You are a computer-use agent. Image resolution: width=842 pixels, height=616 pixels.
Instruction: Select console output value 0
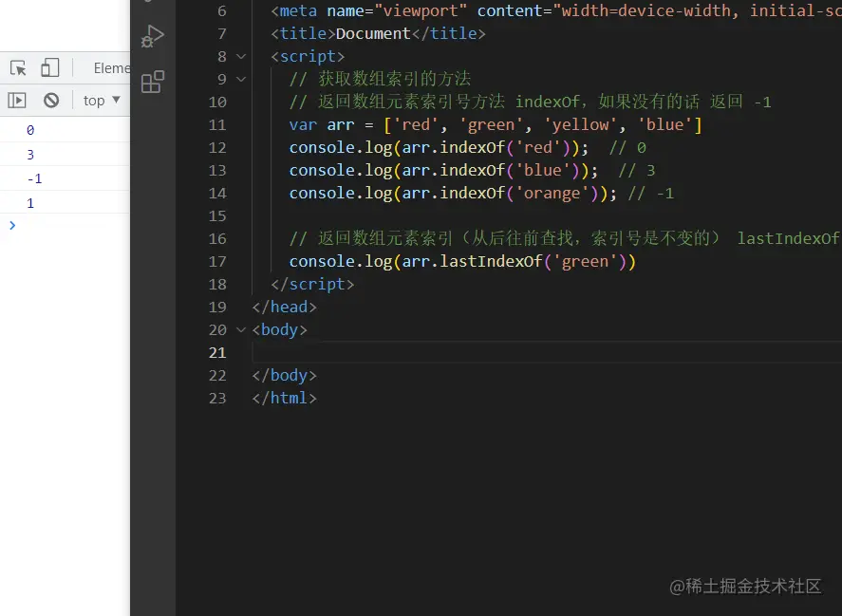tap(30, 130)
